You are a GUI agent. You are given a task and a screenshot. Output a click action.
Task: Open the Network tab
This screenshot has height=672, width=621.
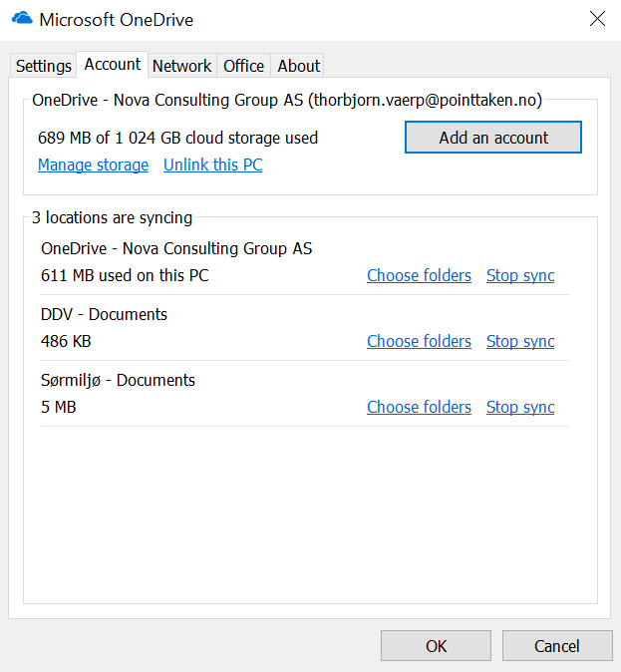click(181, 66)
